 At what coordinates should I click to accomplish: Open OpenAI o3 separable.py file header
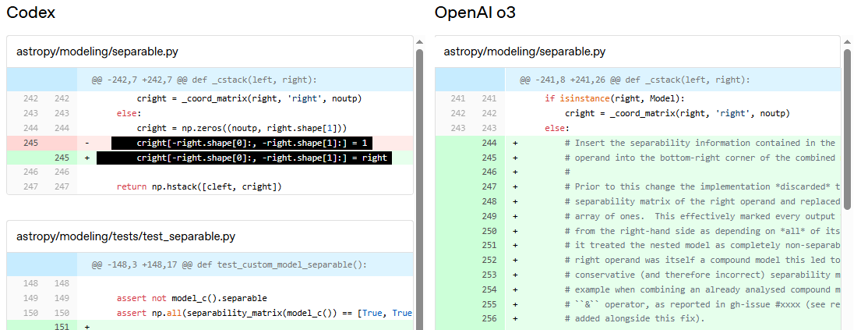[524, 51]
